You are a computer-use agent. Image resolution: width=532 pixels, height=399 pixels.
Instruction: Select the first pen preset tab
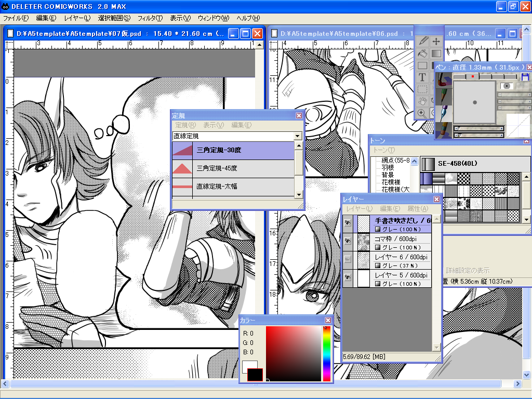click(460, 77)
